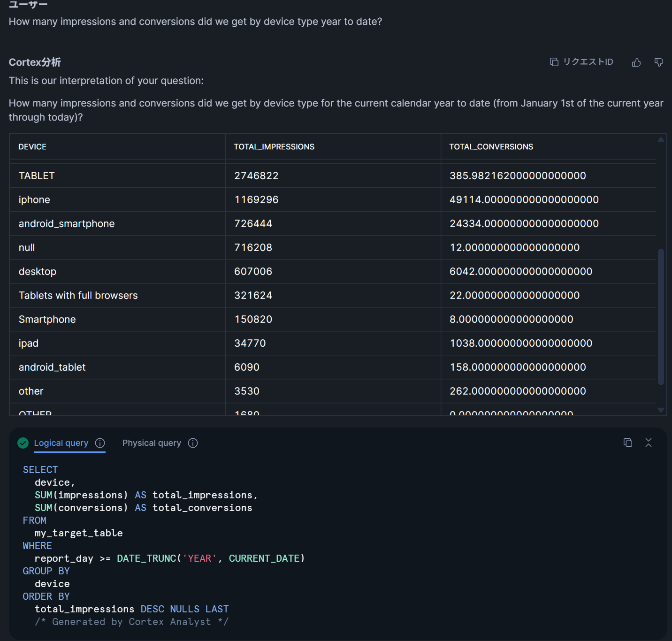Switch to the Physical query tab

152,443
